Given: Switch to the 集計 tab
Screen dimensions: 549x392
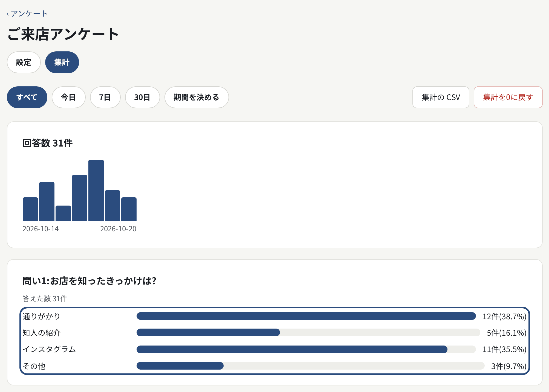Looking at the screenshot, I should click(x=62, y=62).
